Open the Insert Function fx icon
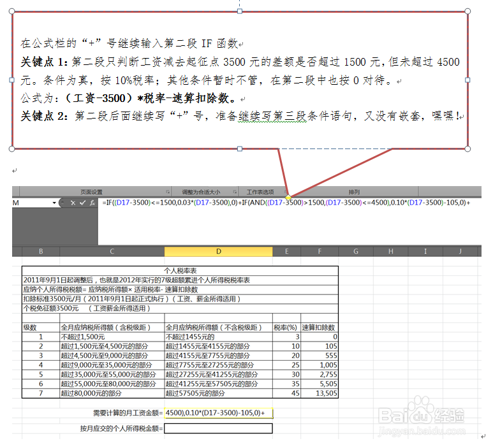 click(x=92, y=203)
